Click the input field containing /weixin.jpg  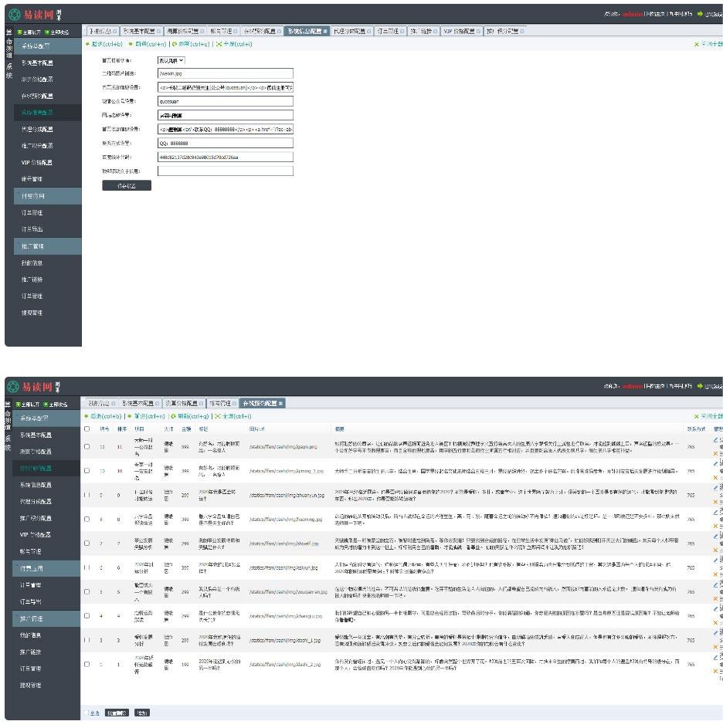pyautogui.click(x=225, y=73)
